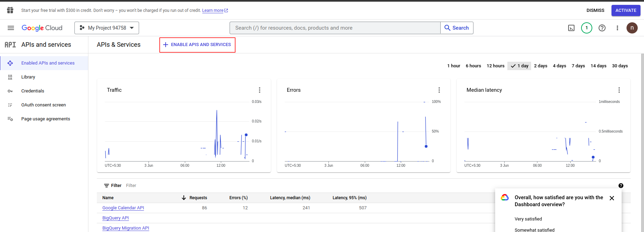Activate Cloud Shell terminal icon
The height and width of the screenshot is (232, 644).
[571, 28]
